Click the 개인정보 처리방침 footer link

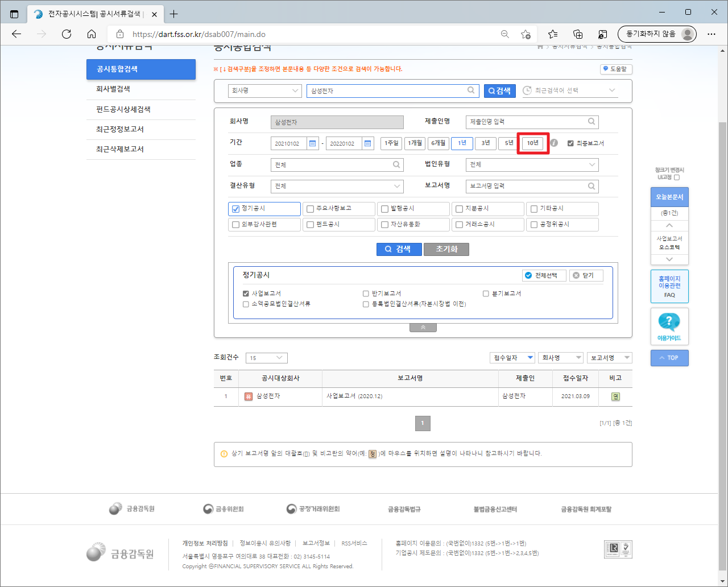click(205, 543)
